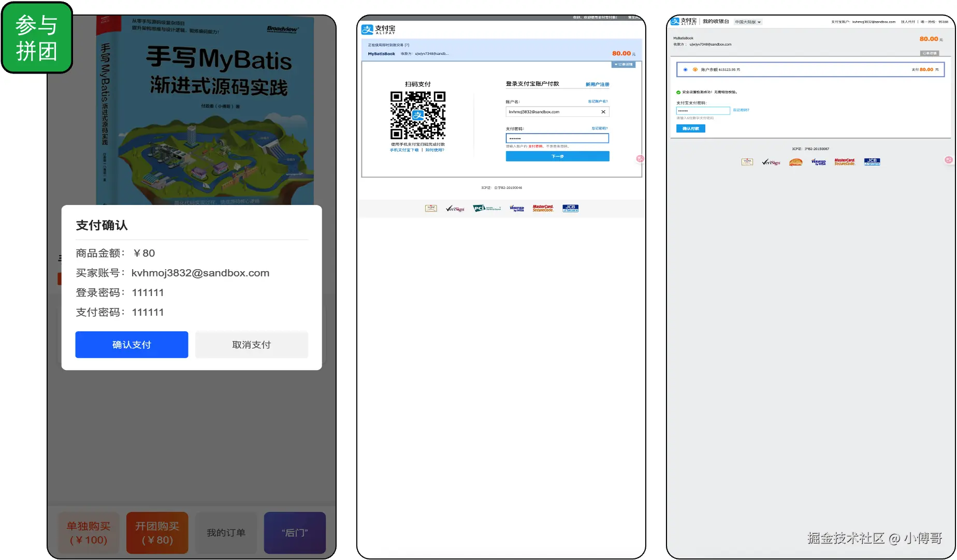Screen dimensions: 957x560
Task: Click the 找人代付 link
Action: [908, 22]
